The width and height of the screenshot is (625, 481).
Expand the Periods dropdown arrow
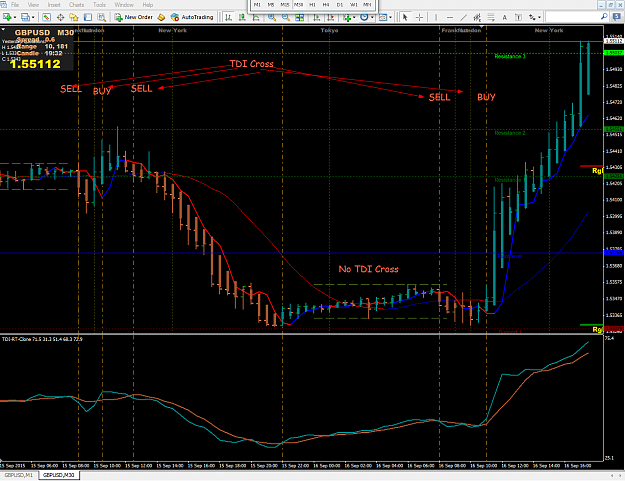372,17
